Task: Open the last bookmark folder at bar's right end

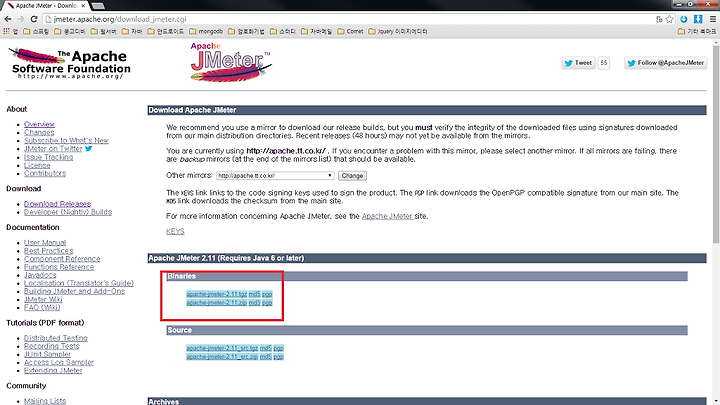Action: 697,31
